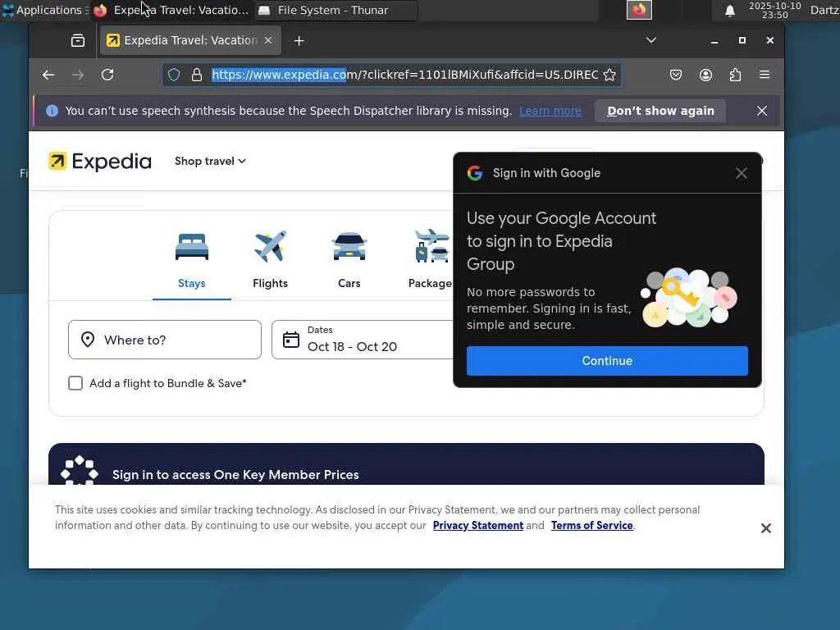The height and width of the screenshot is (630, 840).
Task: Open the Terms of Service link
Action: [592, 526]
